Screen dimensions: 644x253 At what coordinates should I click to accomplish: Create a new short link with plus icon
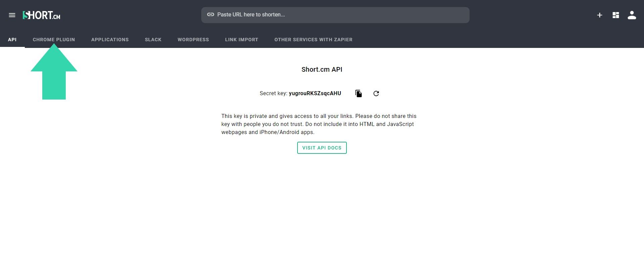(x=600, y=15)
